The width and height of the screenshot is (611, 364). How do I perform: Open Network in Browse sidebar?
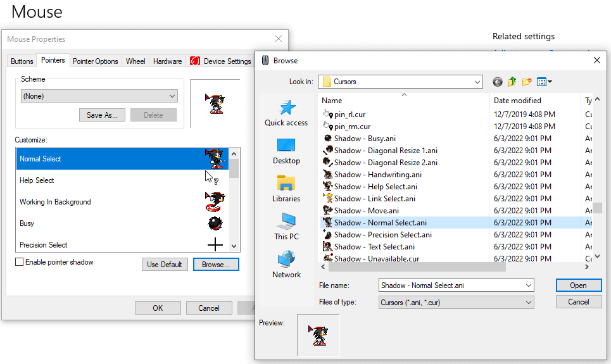pyautogui.click(x=286, y=265)
